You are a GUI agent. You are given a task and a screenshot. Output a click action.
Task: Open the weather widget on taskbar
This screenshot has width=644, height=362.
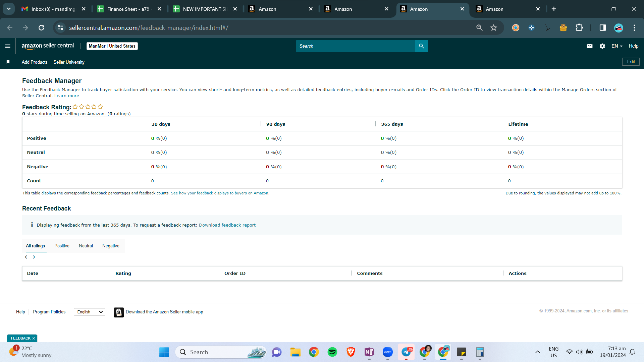click(x=30, y=352)
